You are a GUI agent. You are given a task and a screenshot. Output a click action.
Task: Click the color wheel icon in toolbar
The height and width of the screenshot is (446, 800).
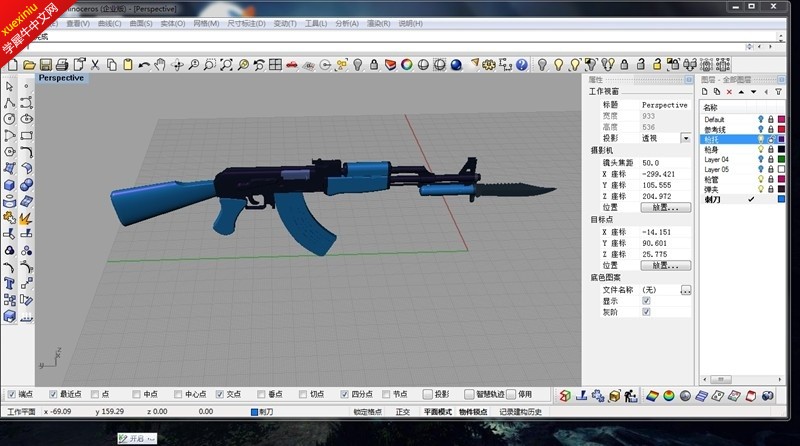pyautogui.click(x=407, y=65)
